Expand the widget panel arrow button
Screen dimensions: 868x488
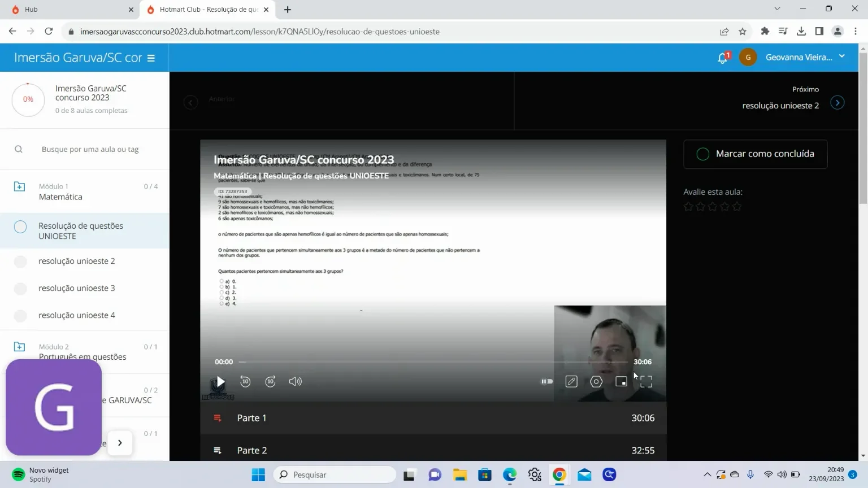click(x=120, y=443)
